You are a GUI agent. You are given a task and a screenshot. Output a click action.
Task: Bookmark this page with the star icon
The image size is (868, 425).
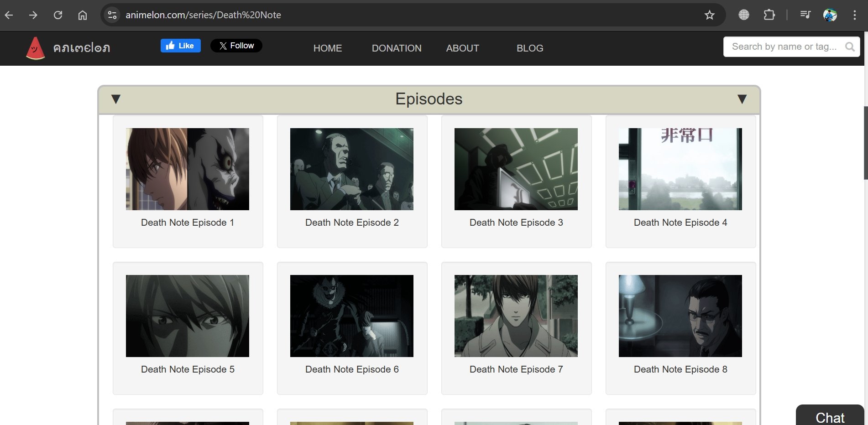click(x=709, y=15)
